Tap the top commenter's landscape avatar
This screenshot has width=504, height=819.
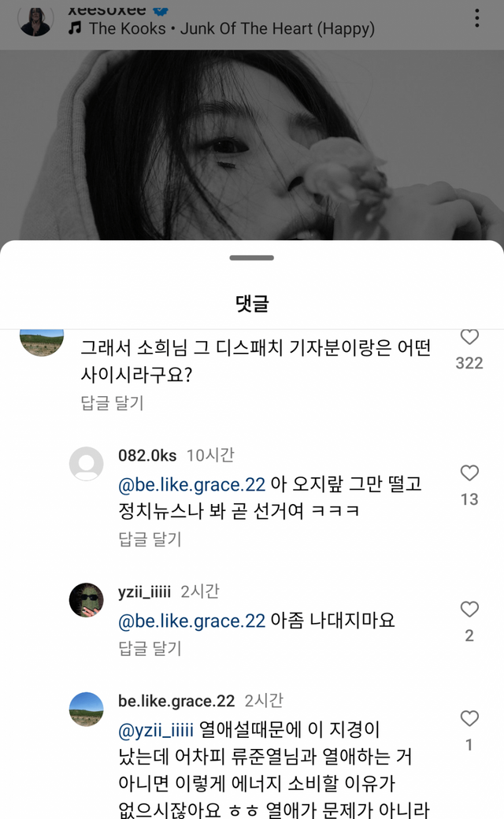pos(41,340)
